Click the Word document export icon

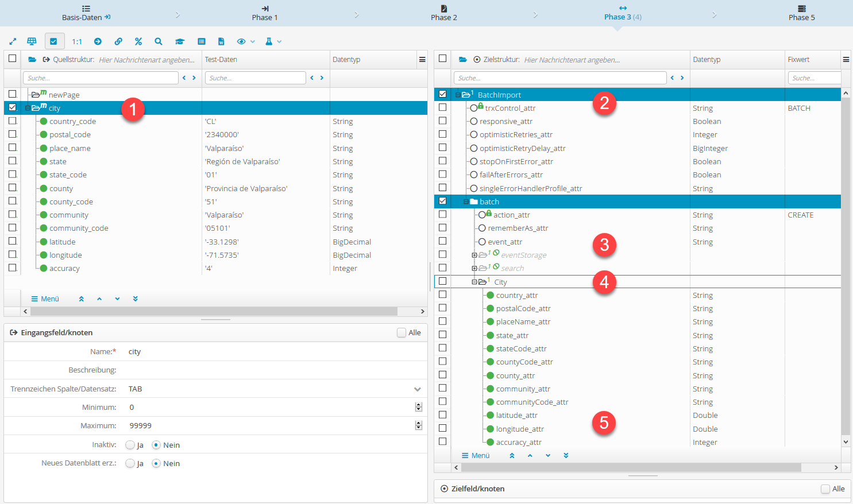(221, 41)
